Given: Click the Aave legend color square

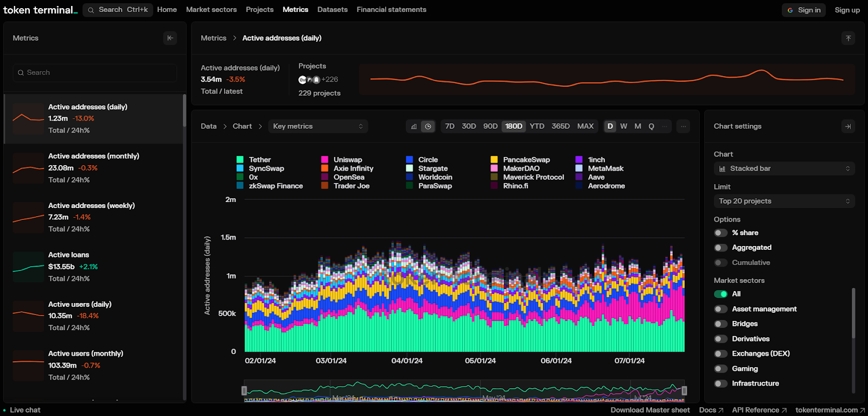Looking at the screenshot, I should pos(579,177).
